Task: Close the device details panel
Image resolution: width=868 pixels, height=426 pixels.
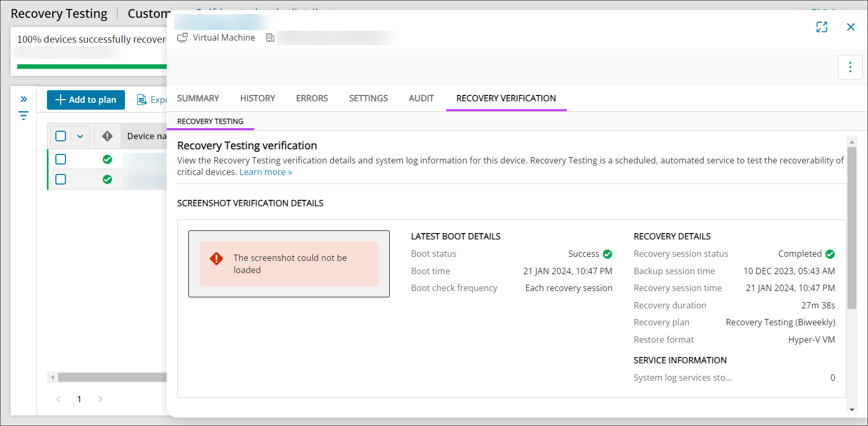Action: pos(851,27)
